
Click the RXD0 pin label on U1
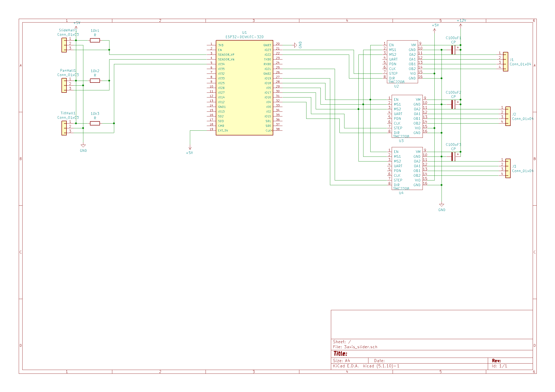(267, 64)
